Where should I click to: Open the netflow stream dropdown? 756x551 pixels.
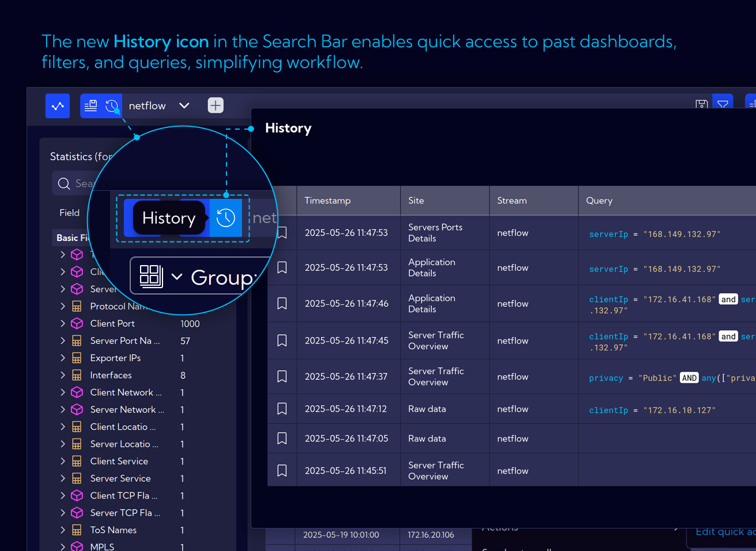pyautogui.click(x=184, y=105)
